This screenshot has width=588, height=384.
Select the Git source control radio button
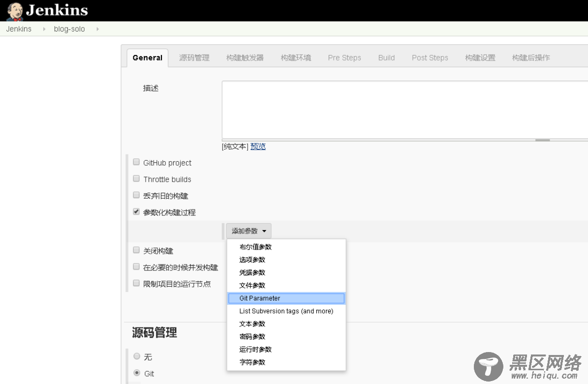pyautogui.click(x=137, y=373)
